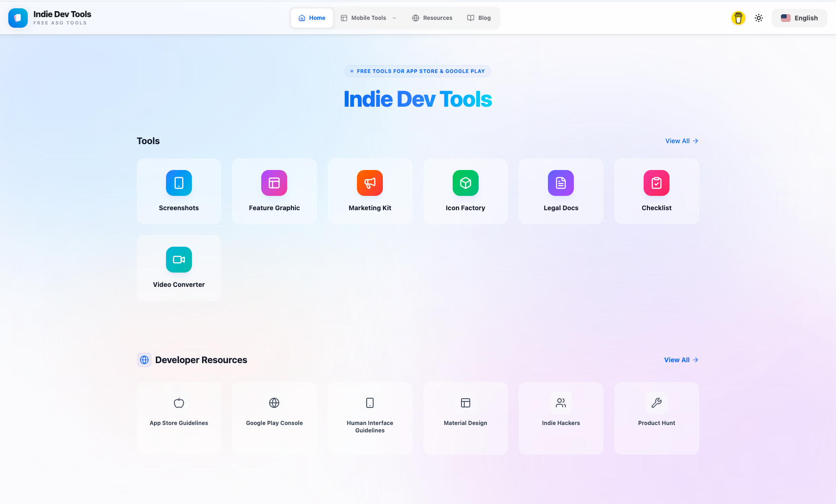The image size is (836, 504).
Task: Click the Indie Dev Tools logo
Action: (49, 18)
